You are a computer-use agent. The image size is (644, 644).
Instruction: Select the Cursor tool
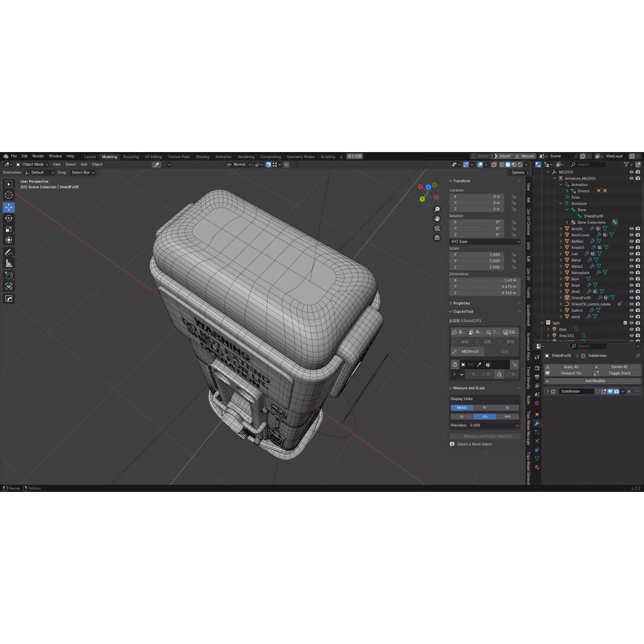tap(8, 196)
